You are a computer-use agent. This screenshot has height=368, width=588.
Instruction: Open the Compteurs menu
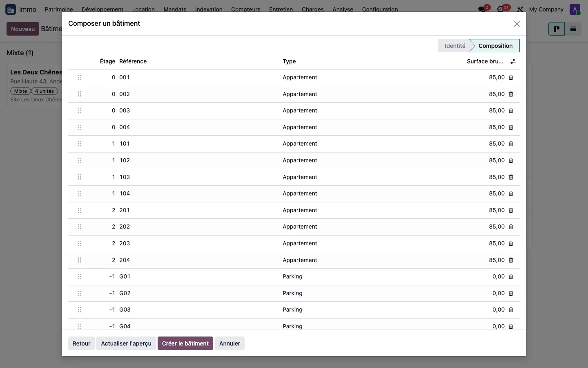[x=246, y=9]
